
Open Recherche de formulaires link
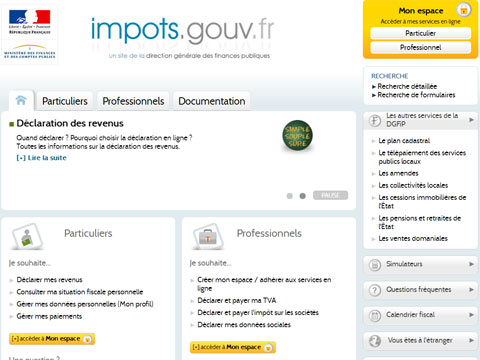coord(416,95)
